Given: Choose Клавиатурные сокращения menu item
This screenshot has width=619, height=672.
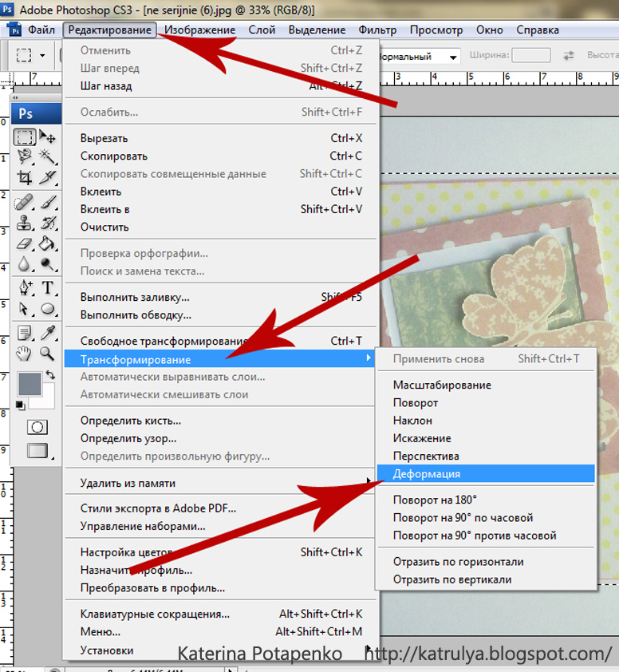Looking at the screenshot, I should (x=221, y=614).
